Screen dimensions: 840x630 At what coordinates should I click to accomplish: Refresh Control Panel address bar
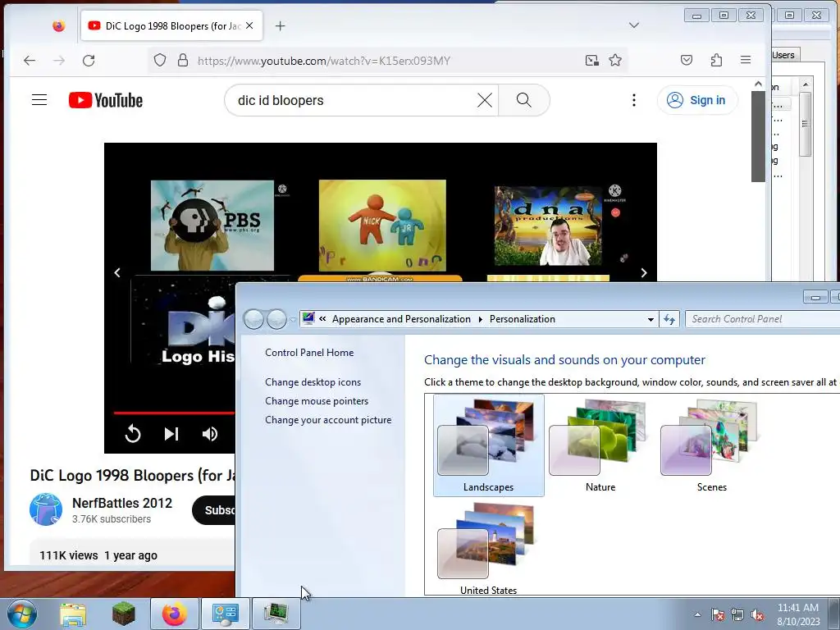click(x=669, y=319)
